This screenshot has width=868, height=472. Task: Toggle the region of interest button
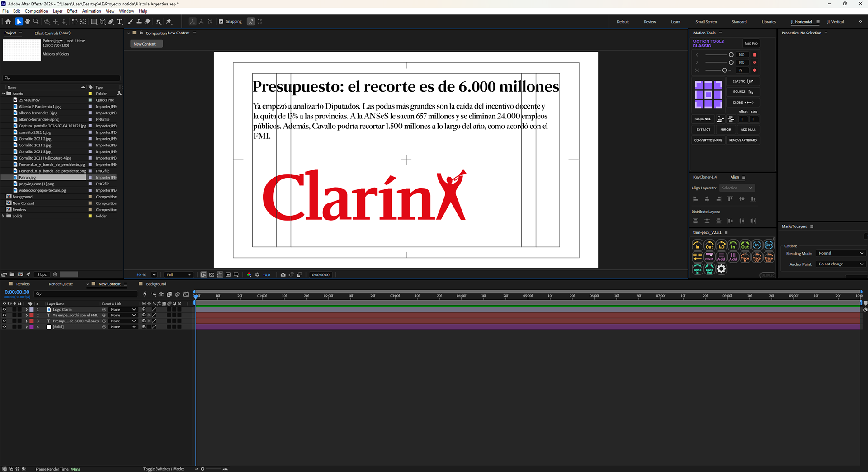coord(228,274)
